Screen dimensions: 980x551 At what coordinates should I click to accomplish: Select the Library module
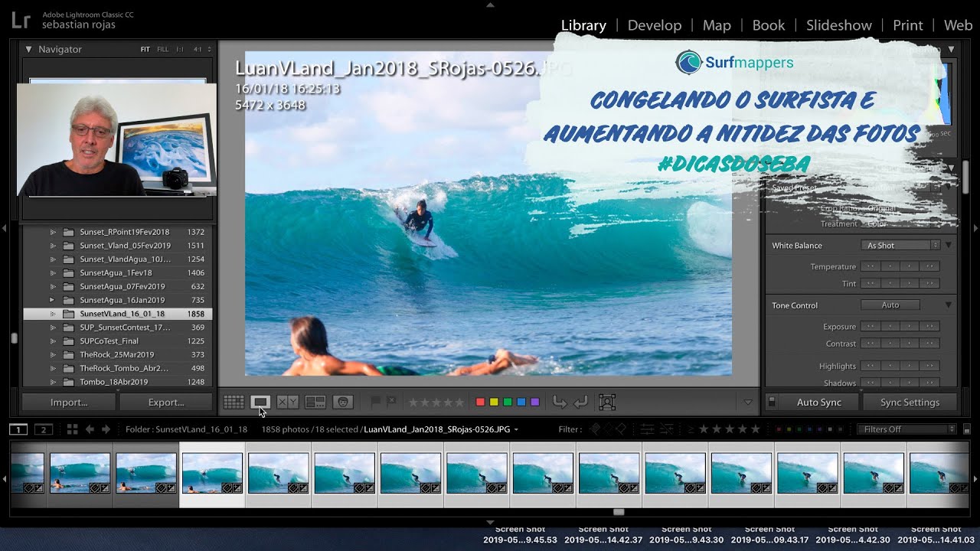(x=583, y=25)
